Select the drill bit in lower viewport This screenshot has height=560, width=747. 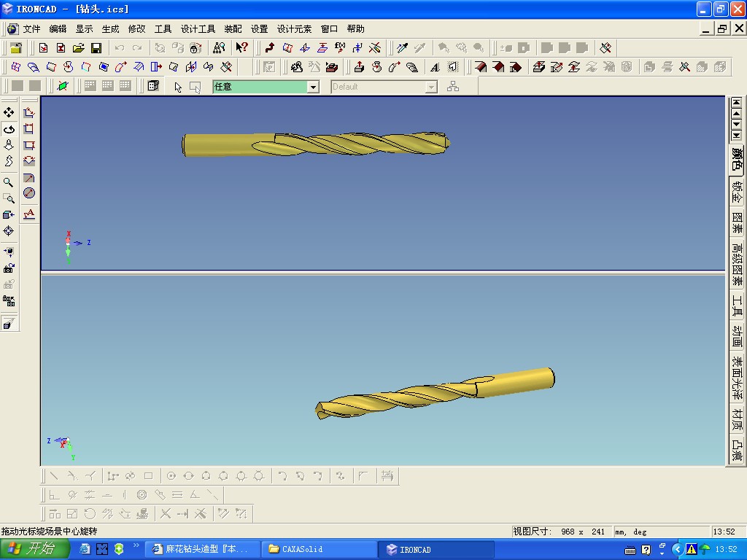pos(435,393)
